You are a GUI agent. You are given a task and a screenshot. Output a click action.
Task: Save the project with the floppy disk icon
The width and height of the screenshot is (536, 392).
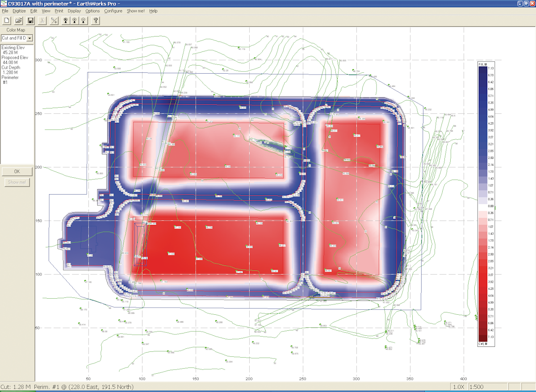click(30, 20)
